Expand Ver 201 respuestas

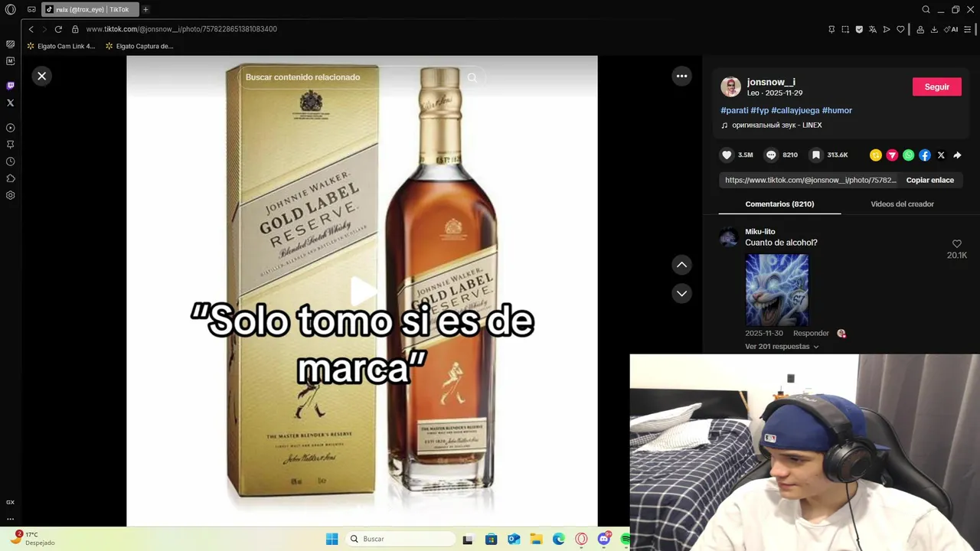(x=782, y=347)
